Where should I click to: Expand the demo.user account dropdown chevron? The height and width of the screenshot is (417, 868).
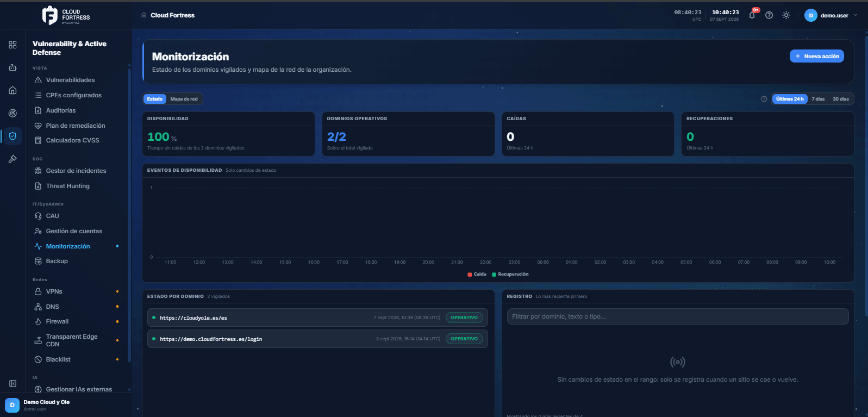855,15
